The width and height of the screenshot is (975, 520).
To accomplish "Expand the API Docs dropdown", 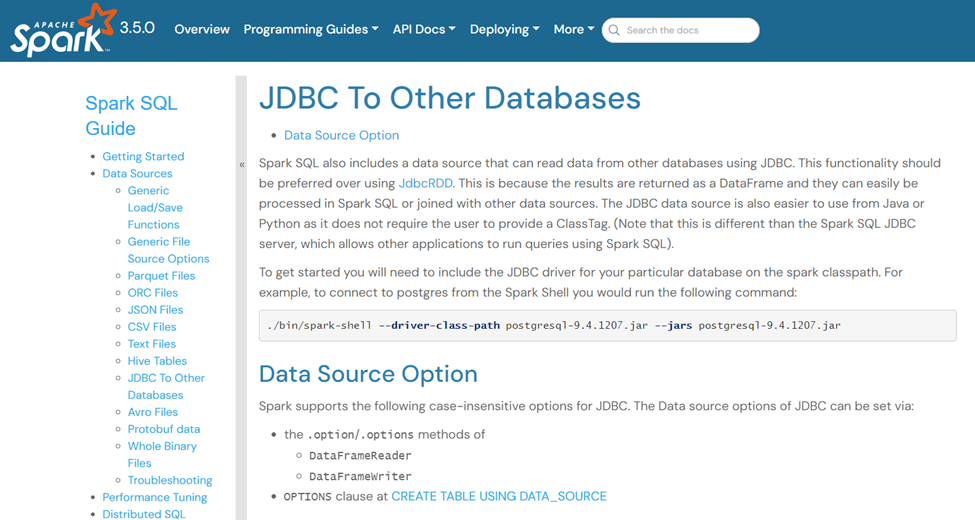I will (x=423, y=29).
